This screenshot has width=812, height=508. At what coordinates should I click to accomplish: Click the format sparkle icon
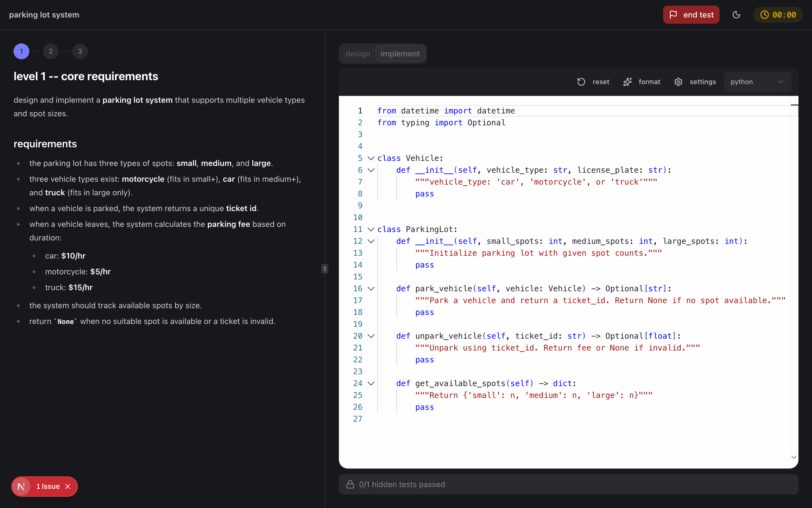pos(627,82)
